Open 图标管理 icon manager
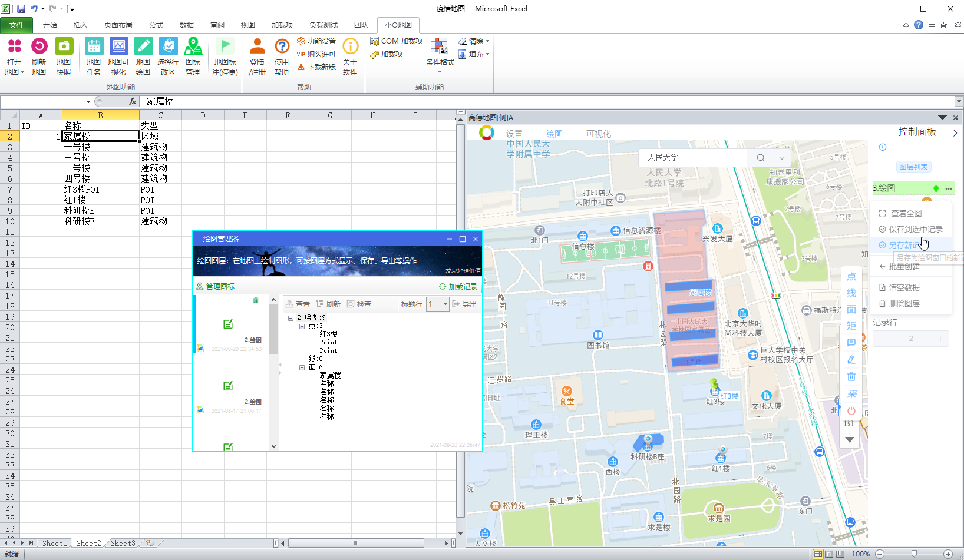This screenshot has width=964, height=560. (x=193, y=57)
